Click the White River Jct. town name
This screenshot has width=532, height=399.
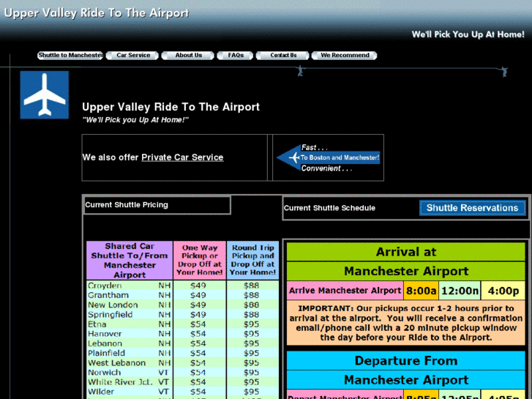[120, 382]
